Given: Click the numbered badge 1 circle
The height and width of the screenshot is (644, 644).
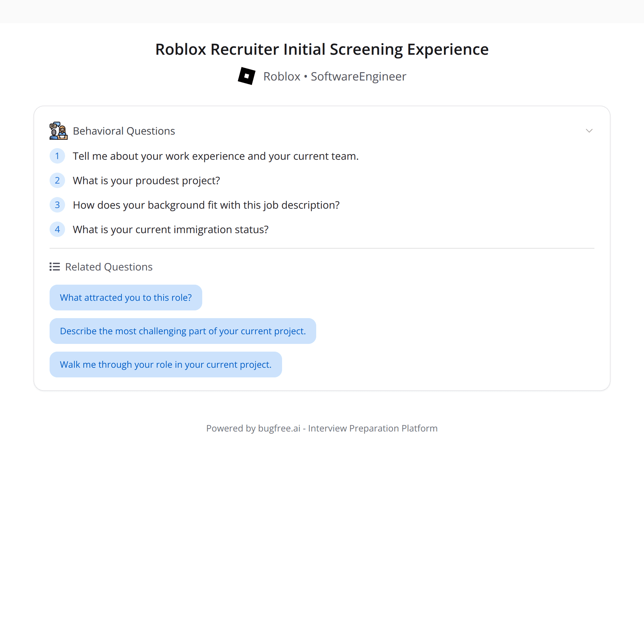Looking at the screenshot, I should pyautogui.click(x=57, y=156).
